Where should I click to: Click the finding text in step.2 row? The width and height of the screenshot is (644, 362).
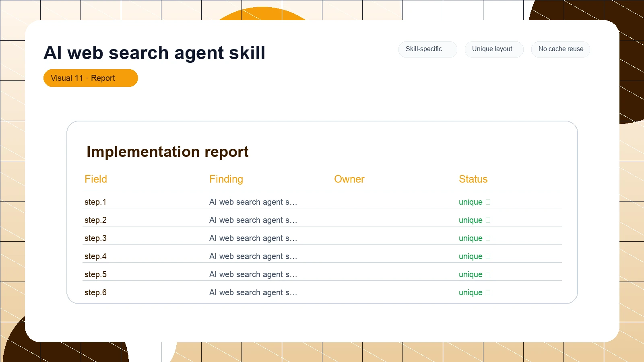253,220
